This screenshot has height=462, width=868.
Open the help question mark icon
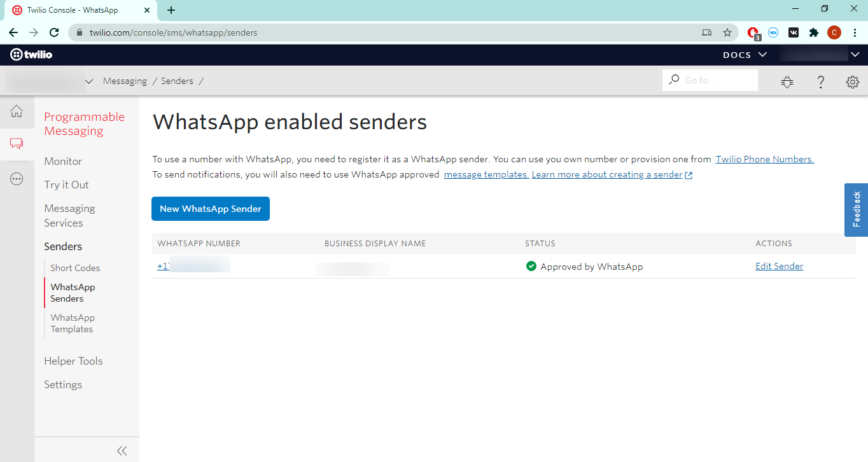(821, 81)
